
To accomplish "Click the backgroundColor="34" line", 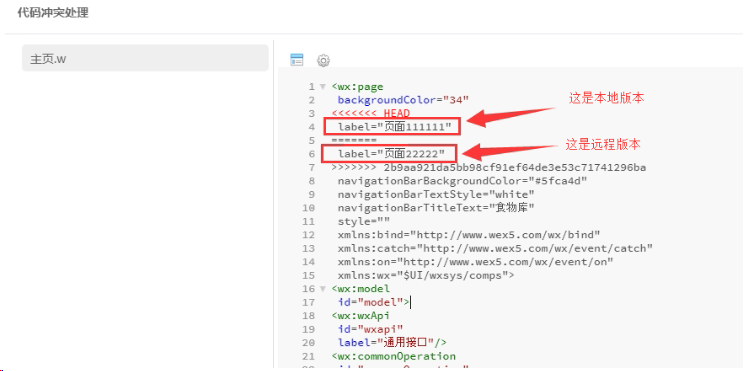I will click(x=403, y=100).
